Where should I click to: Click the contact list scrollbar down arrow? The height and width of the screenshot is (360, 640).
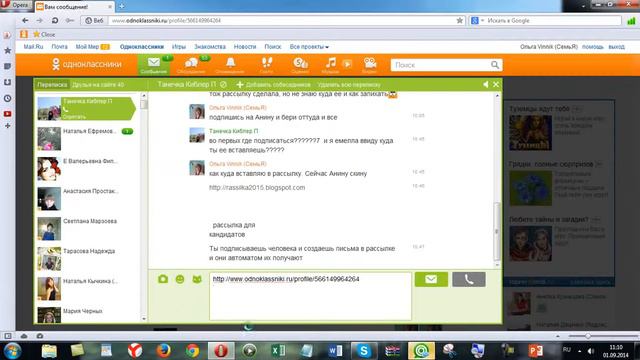point(144,319)
